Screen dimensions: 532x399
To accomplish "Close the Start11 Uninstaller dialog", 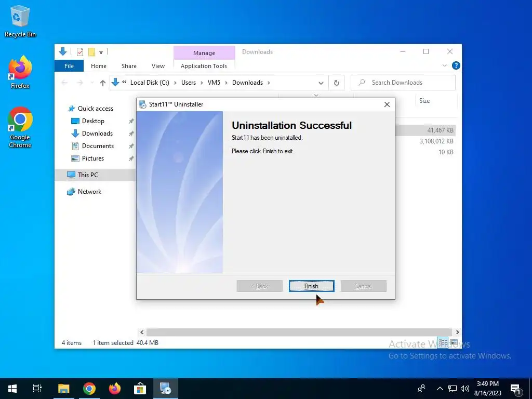I will pyautogui.click(x=387, y=104).
